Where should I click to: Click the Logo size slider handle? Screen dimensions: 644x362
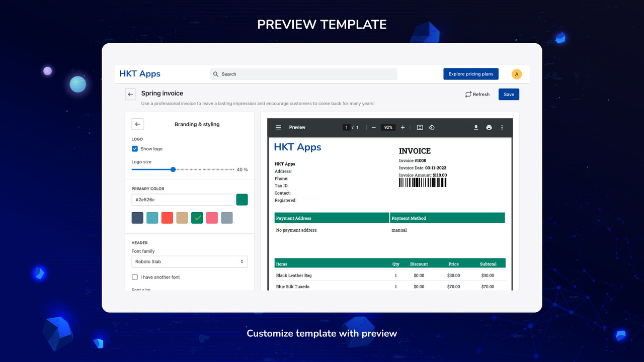[174, 169]
